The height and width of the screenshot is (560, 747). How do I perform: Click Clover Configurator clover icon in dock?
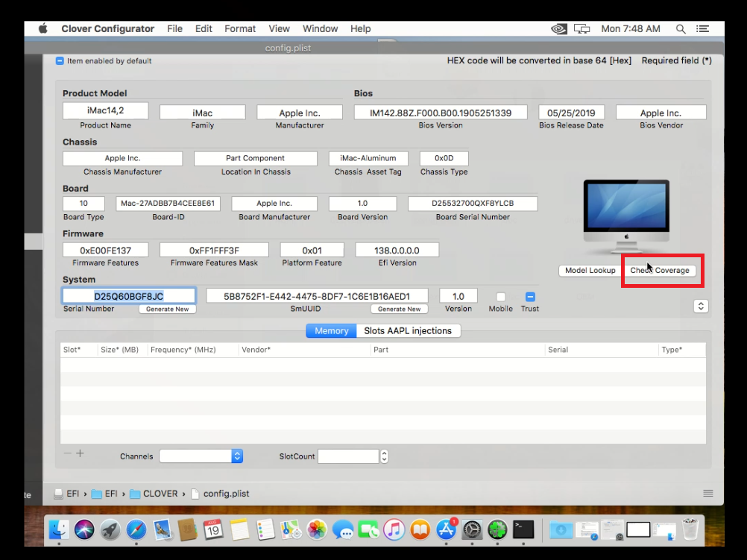[x=498, y=529]
